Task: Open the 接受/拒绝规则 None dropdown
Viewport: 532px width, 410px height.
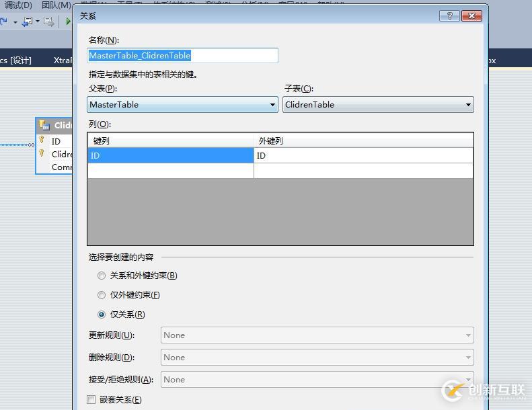Action: [317, 380]
